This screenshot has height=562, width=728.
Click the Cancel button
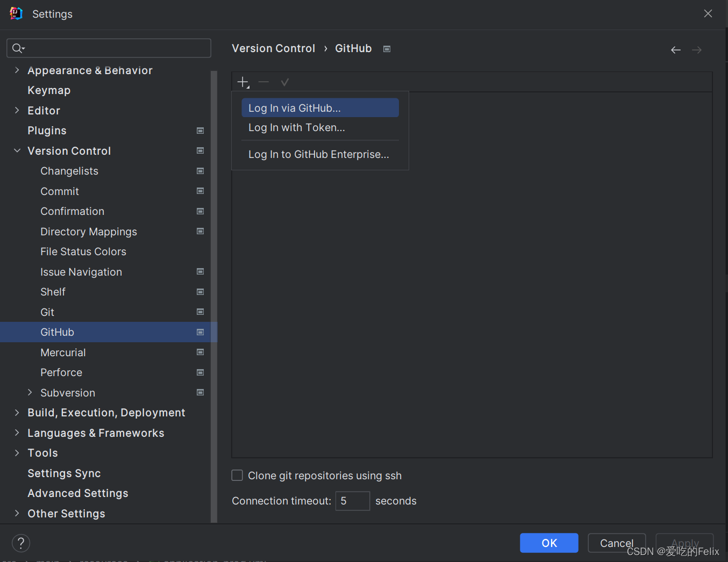point(617,543)
